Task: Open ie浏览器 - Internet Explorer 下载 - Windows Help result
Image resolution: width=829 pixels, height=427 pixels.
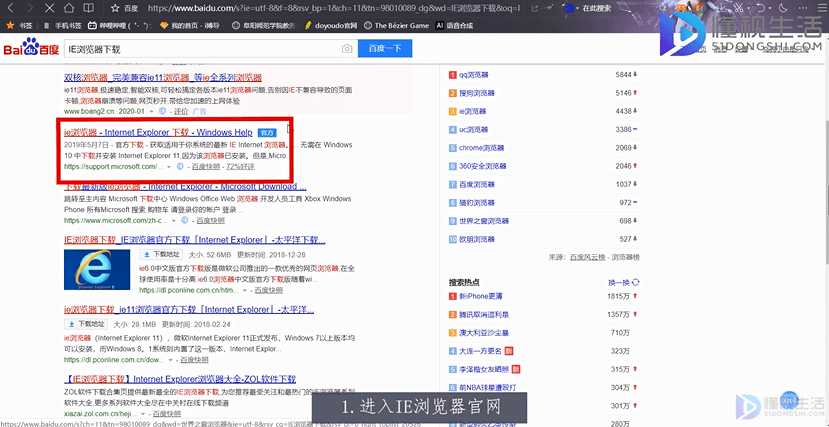Action: point(158,132)
